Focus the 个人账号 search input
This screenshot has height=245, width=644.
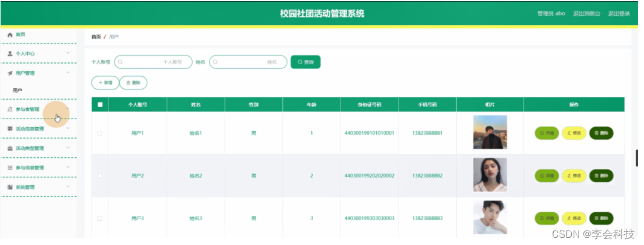[x=153, y=62]
